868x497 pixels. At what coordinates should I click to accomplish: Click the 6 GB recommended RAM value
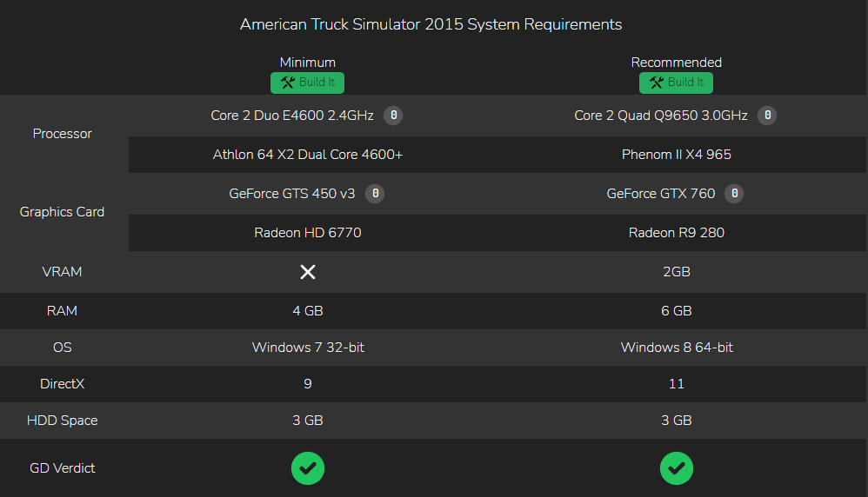click(x=677, y=311)
